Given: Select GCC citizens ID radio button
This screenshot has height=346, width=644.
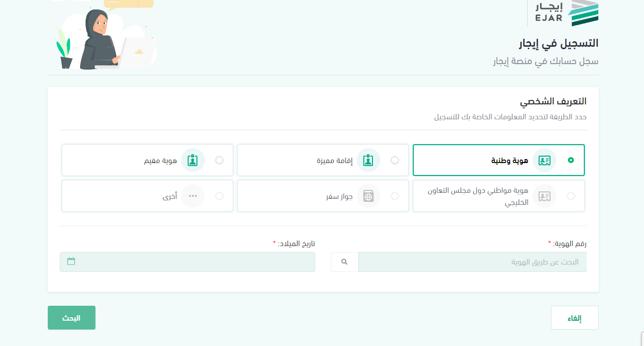Looking at the screenshot, I should [x=570, y=196].
